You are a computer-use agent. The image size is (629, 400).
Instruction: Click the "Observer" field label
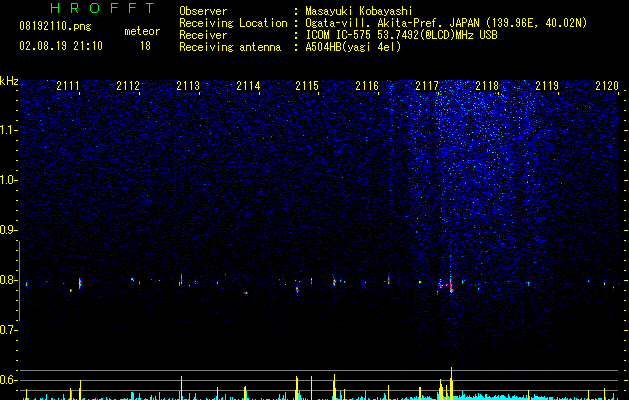(203, 11)
